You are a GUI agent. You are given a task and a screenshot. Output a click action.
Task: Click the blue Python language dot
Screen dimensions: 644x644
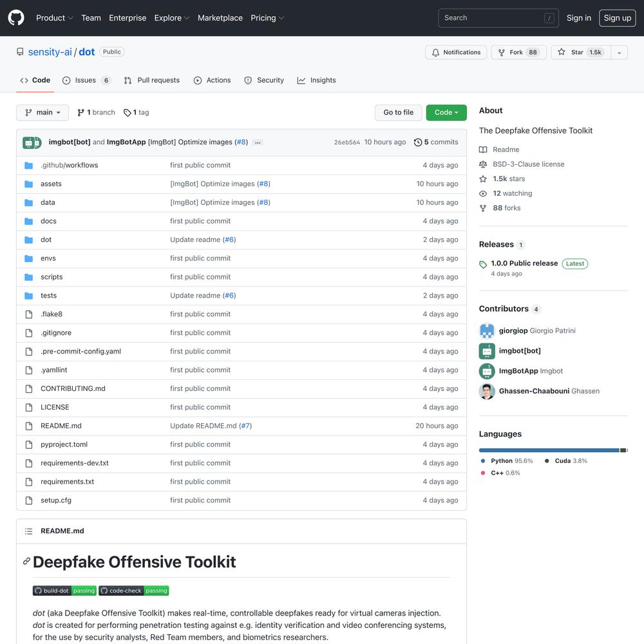click(x=483, y=461)
